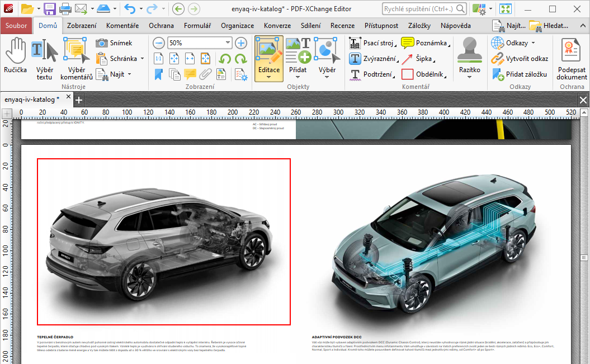This screenshot has height=364, width=590.
Task: Select the enyaq-iv-katalog document tab
Action: [x=32, y=100]
